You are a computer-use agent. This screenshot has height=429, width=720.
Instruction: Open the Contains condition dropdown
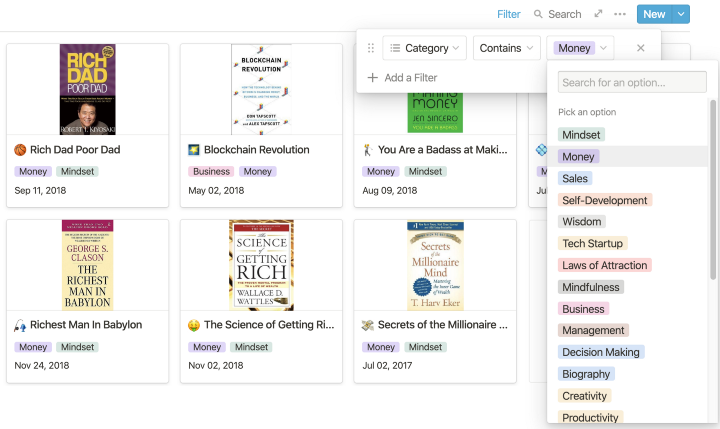click(x=506, y=48)
